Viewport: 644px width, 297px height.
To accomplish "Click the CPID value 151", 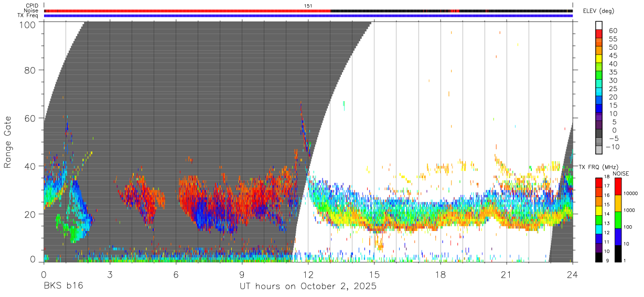I will 308,6.
